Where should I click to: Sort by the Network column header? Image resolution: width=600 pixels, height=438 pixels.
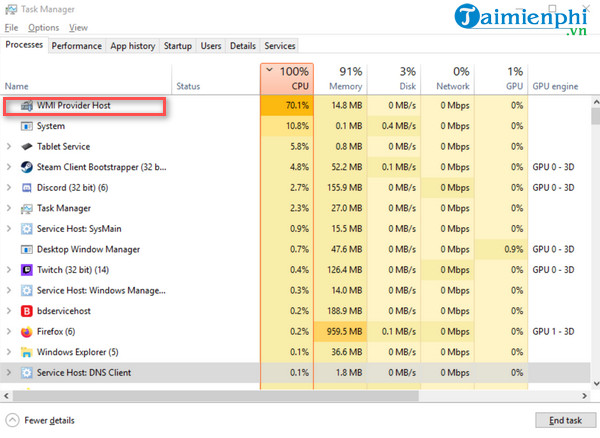448,79
